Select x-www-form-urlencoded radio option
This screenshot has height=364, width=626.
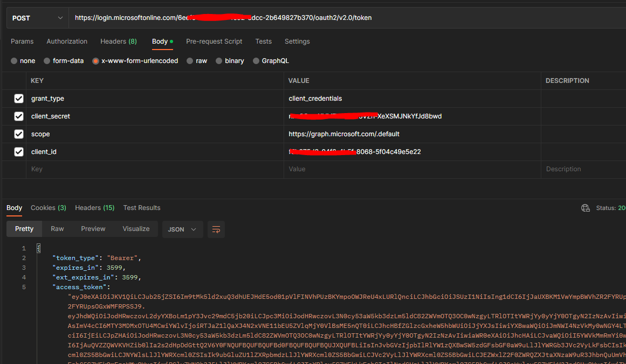pyautogui.click(x=95, y=61)
